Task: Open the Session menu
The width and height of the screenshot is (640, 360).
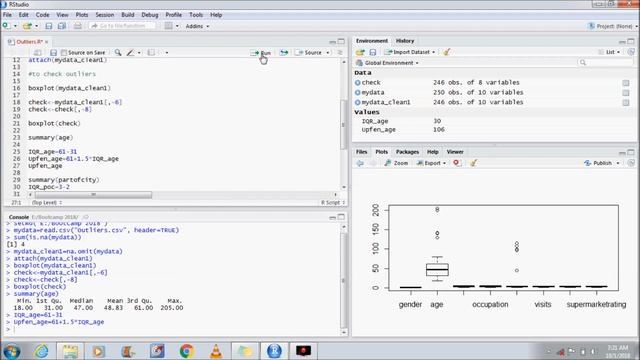Action: tap(105, 15)
